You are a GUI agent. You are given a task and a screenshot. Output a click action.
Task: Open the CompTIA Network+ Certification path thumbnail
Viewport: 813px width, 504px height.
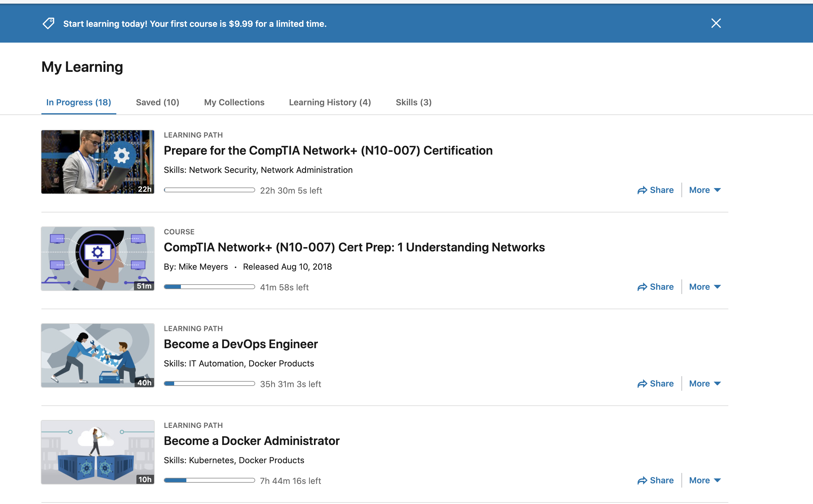98,162
